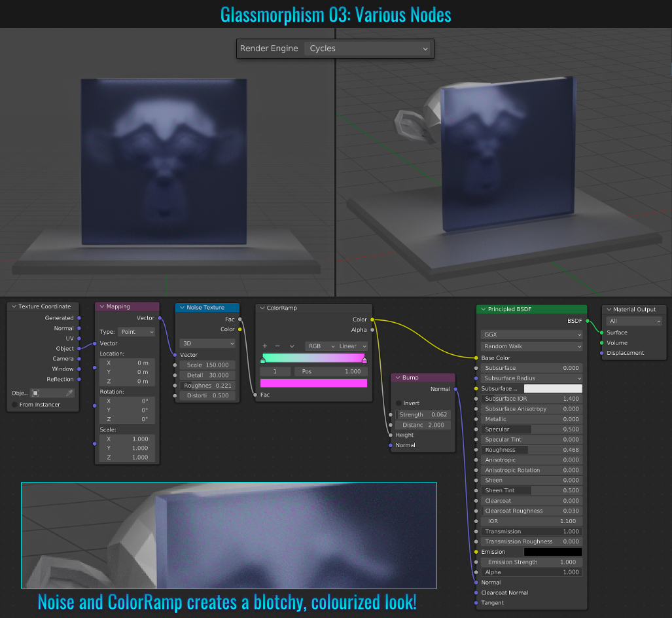672x618 pixels.
Task: Click the ColorRamp gradient bar
Action: tap(313, 357)
